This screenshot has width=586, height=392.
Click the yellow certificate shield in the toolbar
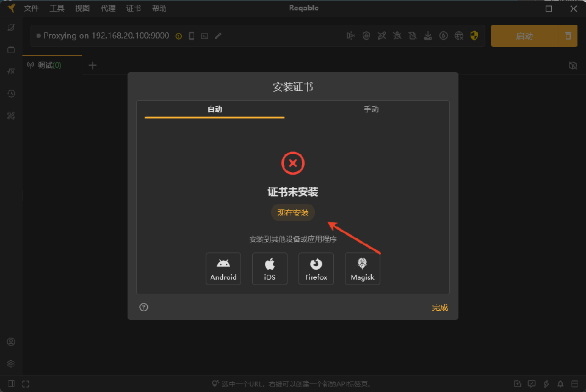coord(474,35)
